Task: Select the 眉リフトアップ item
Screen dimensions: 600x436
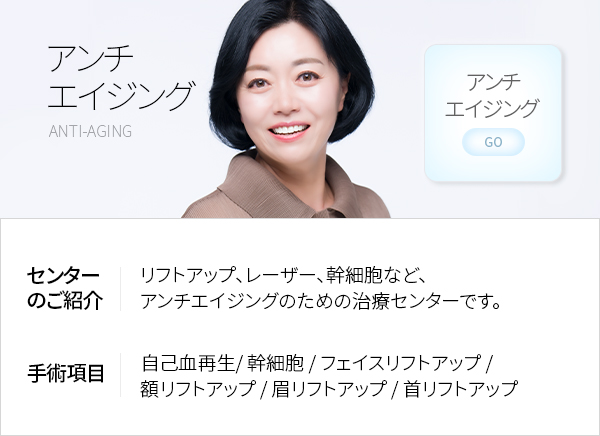Action: (329, 389)
